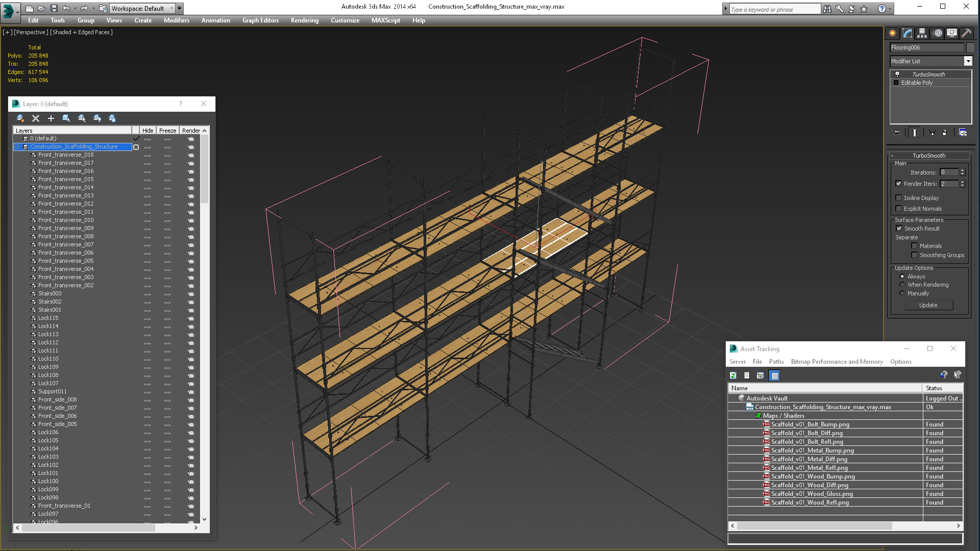Delete highlighted layer with X icon
980x551 pixels.
36,118
